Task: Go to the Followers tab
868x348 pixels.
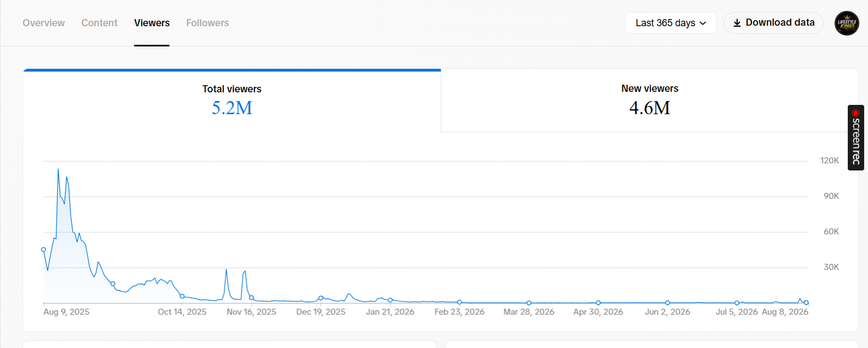Action: point(207,23)
